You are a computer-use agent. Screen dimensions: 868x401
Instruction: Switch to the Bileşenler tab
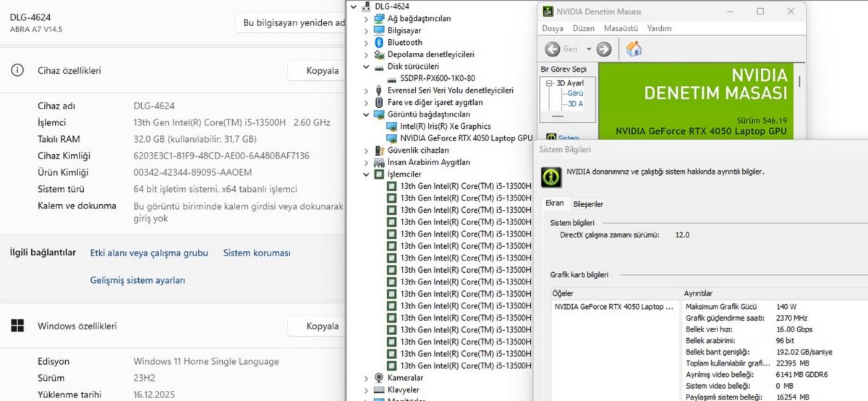pos(588,204)
